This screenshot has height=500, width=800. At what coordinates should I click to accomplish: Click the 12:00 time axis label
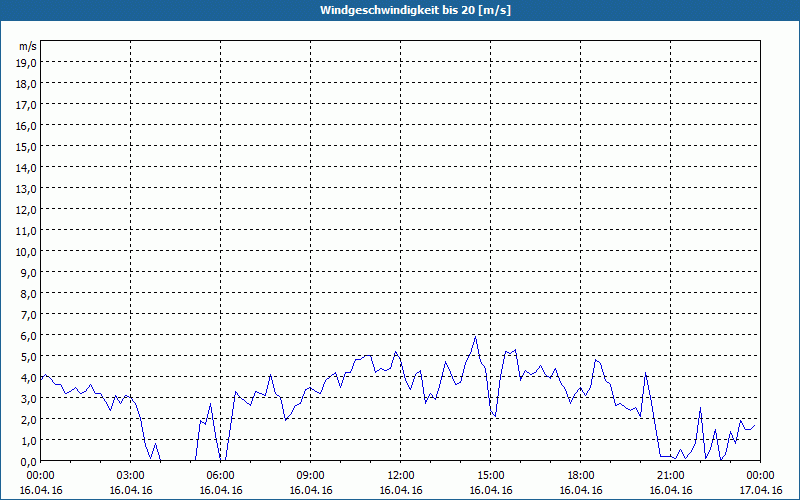pyautogui.click(x=401, y=476)
